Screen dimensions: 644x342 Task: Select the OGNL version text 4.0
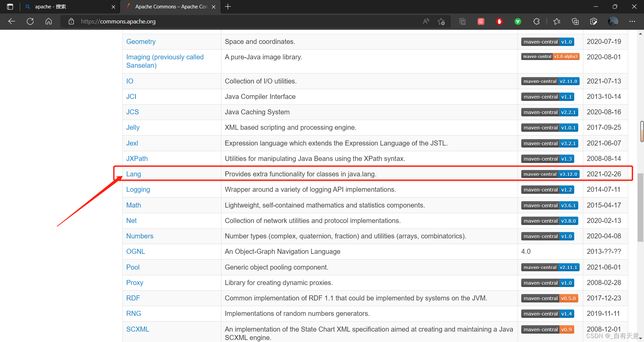pyautogui.click(x=526, y=251)
